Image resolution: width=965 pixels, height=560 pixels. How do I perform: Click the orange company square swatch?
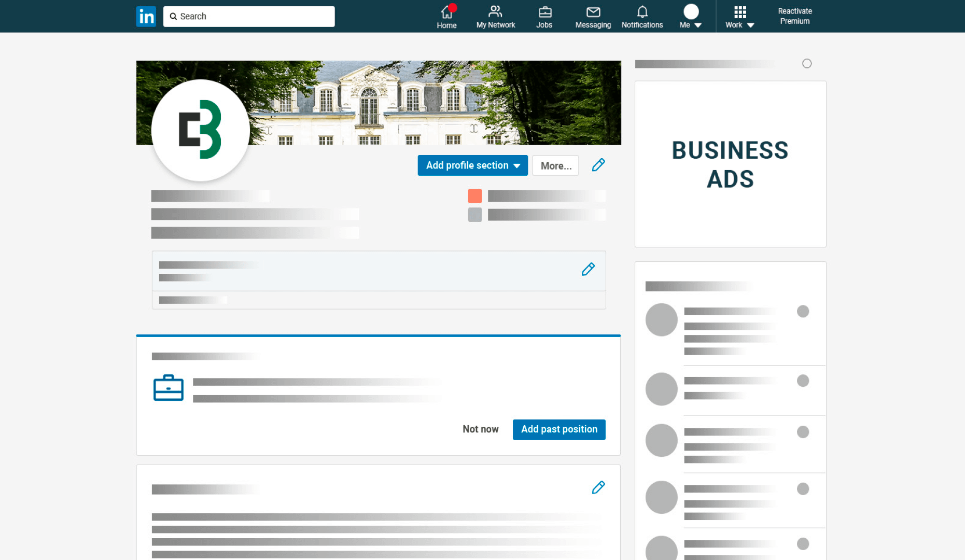tap(474, 196)
